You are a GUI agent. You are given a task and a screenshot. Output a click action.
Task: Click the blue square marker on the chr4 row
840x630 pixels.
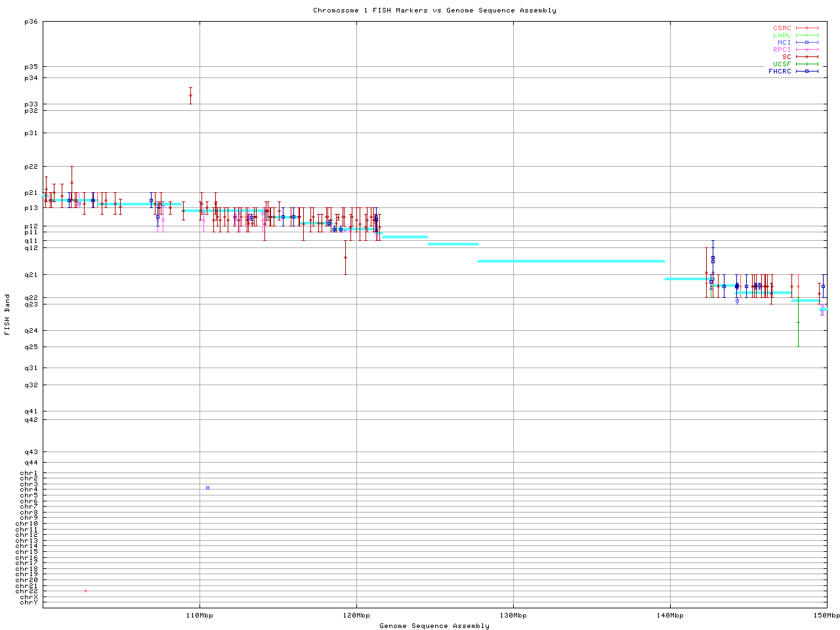pos(207,488)
